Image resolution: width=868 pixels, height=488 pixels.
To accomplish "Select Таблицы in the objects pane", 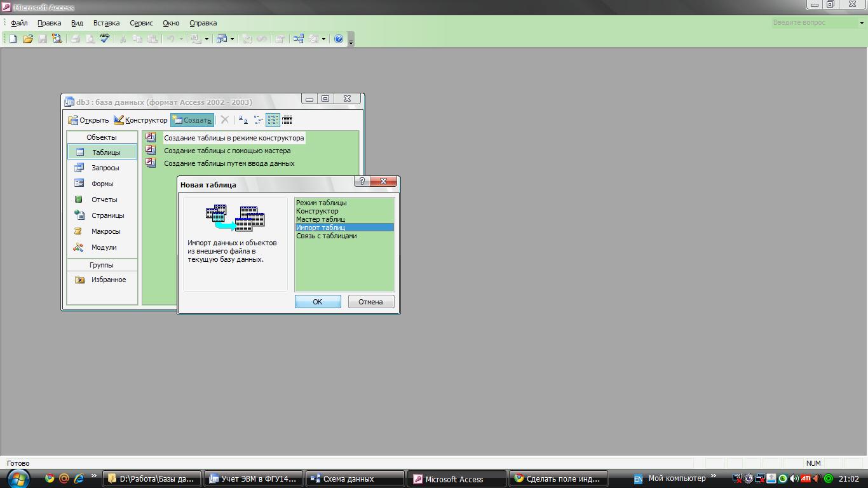I will (102, 152).
